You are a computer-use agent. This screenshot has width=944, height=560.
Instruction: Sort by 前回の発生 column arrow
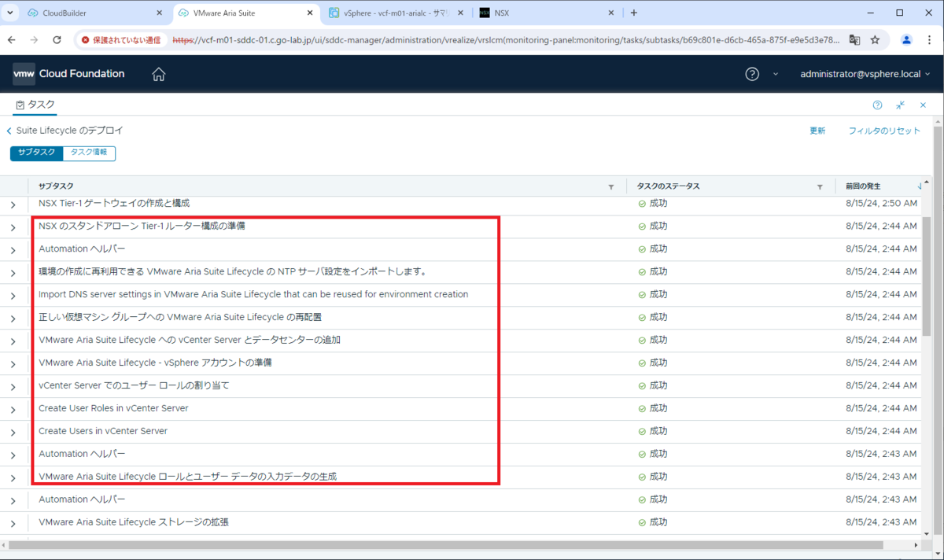[920, 186]
